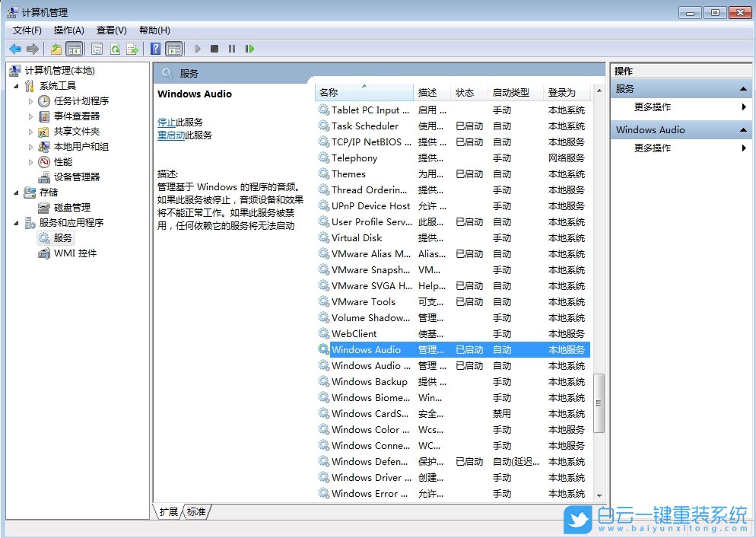Image resolution: width=756 pixels, height=538 pixels.
Task: Open the 操作(A) menu
Action: click(68, 30)
